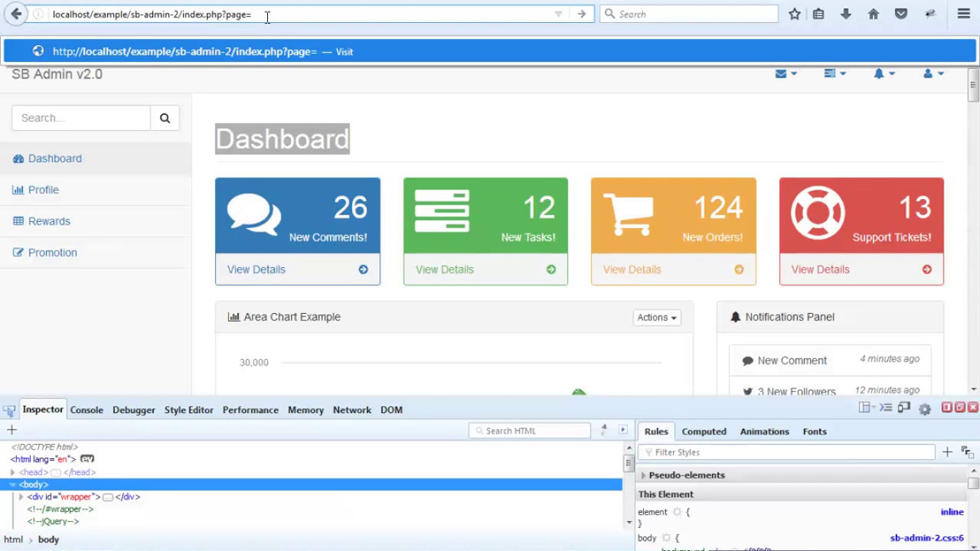The height and width of the screenshot is (551, 980).
Task: Expand the head node in HTML tree
Action: coord(12,472)
